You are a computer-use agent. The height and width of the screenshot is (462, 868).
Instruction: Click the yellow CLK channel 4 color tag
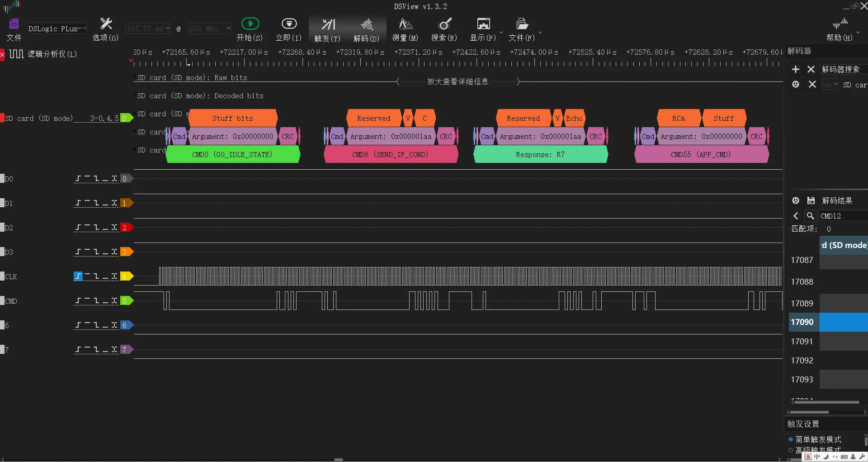tap(125, 276)
